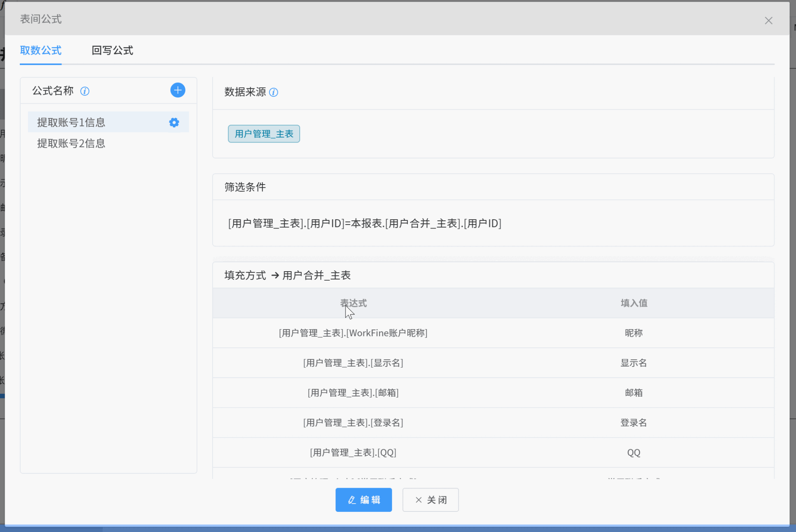Add a new formula with the plus icon

[178, 91]
